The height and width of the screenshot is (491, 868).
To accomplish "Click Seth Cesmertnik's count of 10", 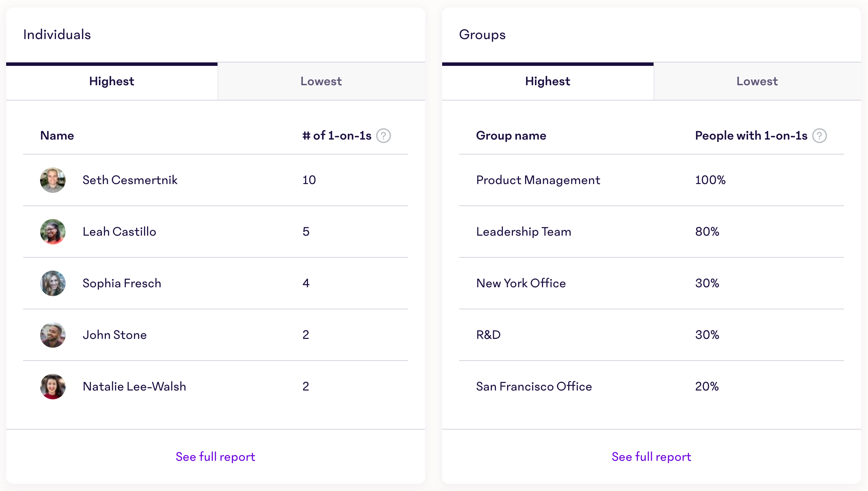I will (309, 180).
